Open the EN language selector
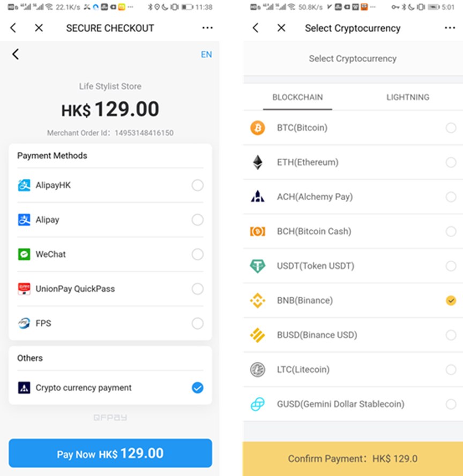Image resolution: width=463 pixels, height=476 pixels. (206, 54)
